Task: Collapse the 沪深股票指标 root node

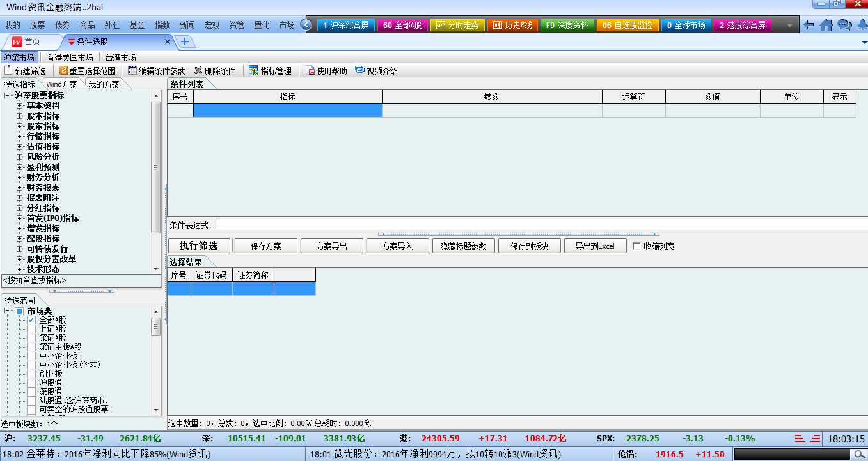Action: pos(8,95)
